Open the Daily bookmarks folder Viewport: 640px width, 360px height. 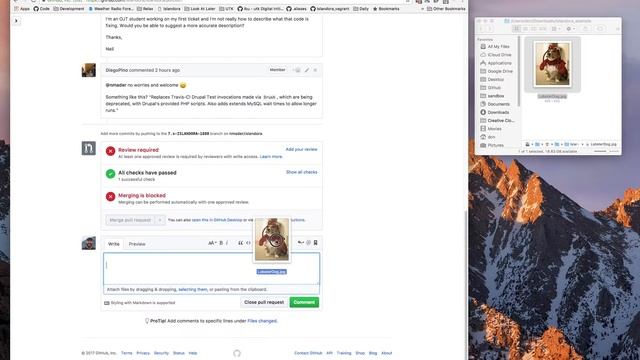click(361, 9)
